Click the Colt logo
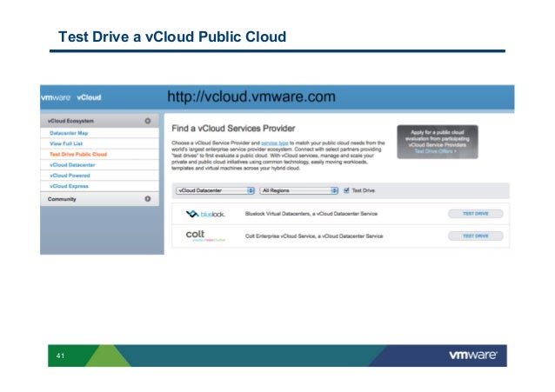Viewport: 555px width, 392px height. point(205,236)
